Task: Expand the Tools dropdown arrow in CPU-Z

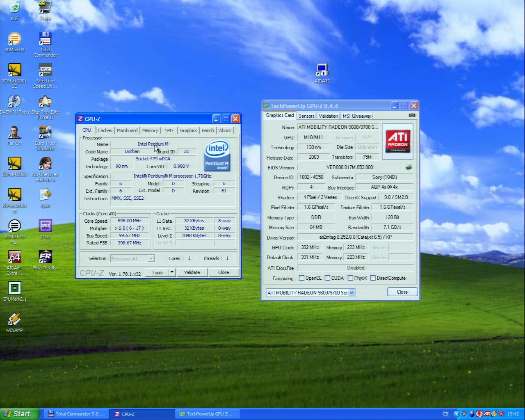Action: click(172, 272)
